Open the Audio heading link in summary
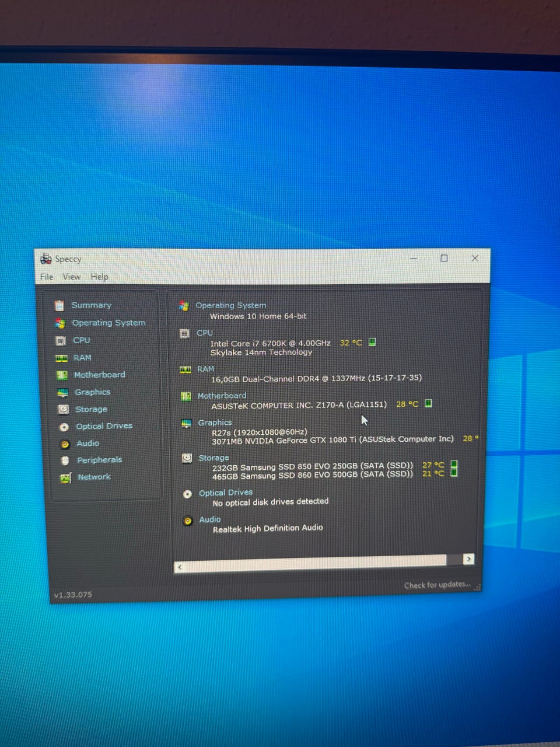560x747 pixels. [x=210, y=519]
